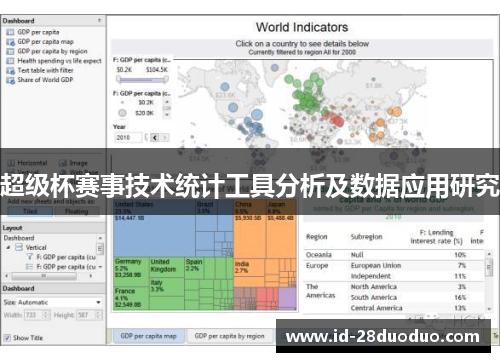Viewport: 500px width, 362px height.
Task: Pin the Dashboard panel using header pin icon
Action: pos(99,20)
